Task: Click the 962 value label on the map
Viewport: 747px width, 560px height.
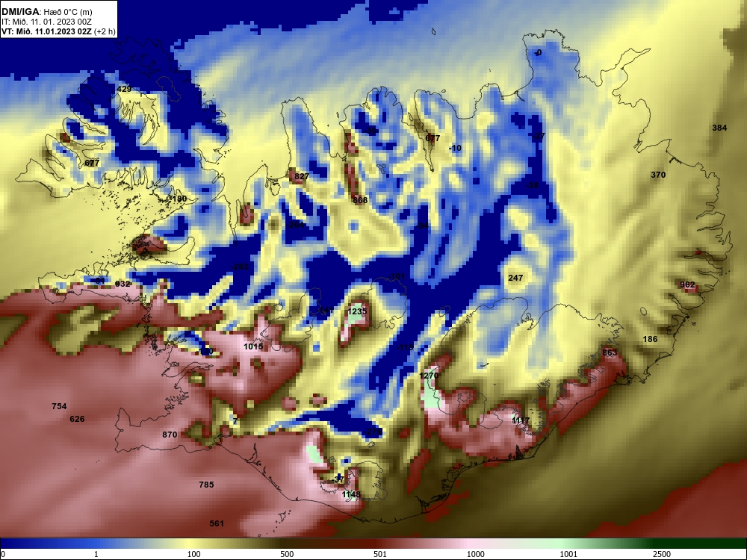Action: pyautogui.click(x=687, y=284)
